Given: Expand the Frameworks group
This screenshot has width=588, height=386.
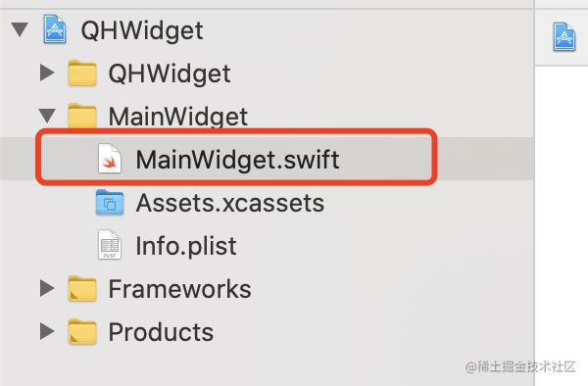Looking at the screenshot, I should pos(47,289).
